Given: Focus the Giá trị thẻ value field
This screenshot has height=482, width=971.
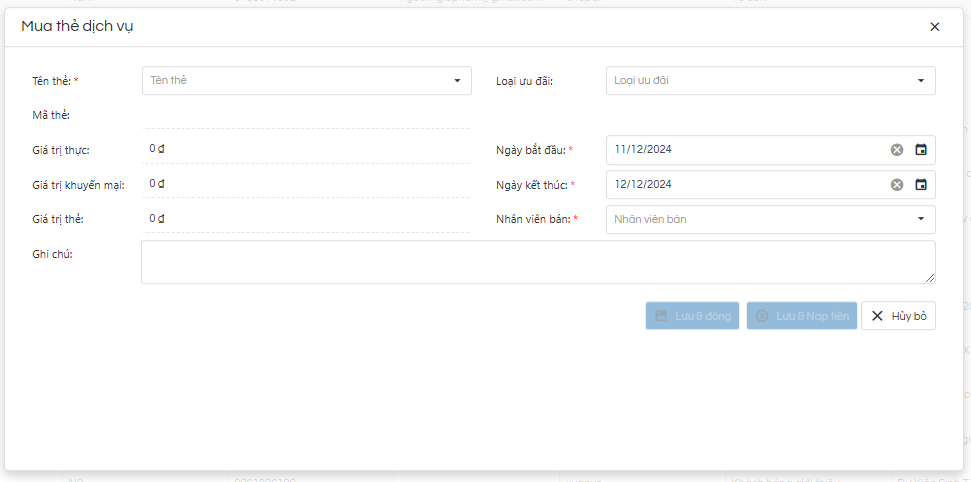Looking at the screenshot, I should [306, 218].
